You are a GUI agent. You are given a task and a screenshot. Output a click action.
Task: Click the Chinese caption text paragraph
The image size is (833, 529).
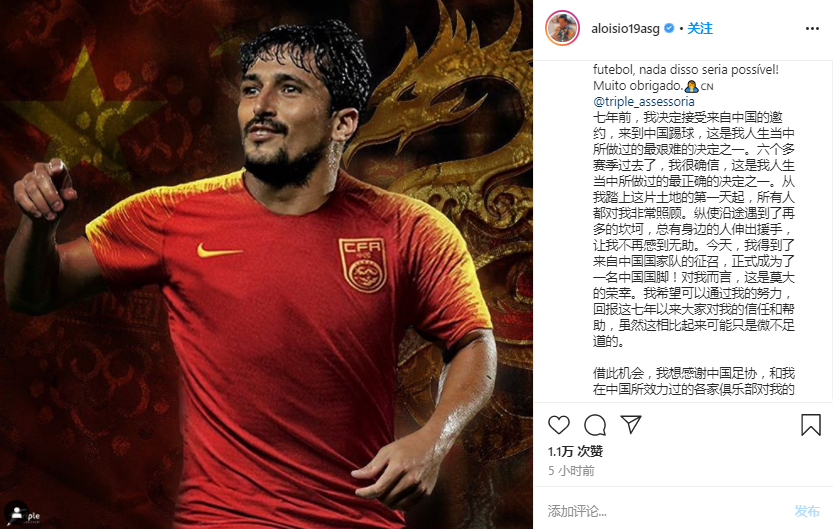click(693, 229)
